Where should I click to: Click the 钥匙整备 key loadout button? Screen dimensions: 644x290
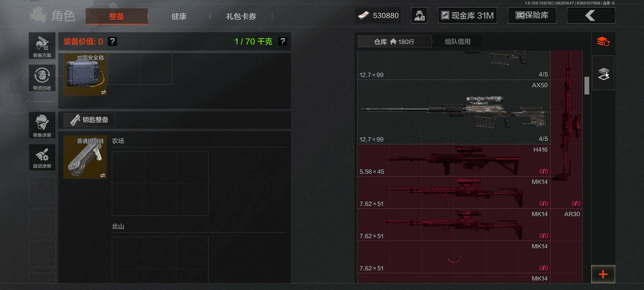(89, 120)
